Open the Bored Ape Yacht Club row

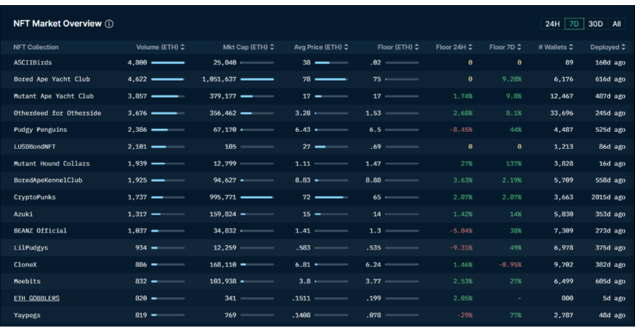click(53, 79)
